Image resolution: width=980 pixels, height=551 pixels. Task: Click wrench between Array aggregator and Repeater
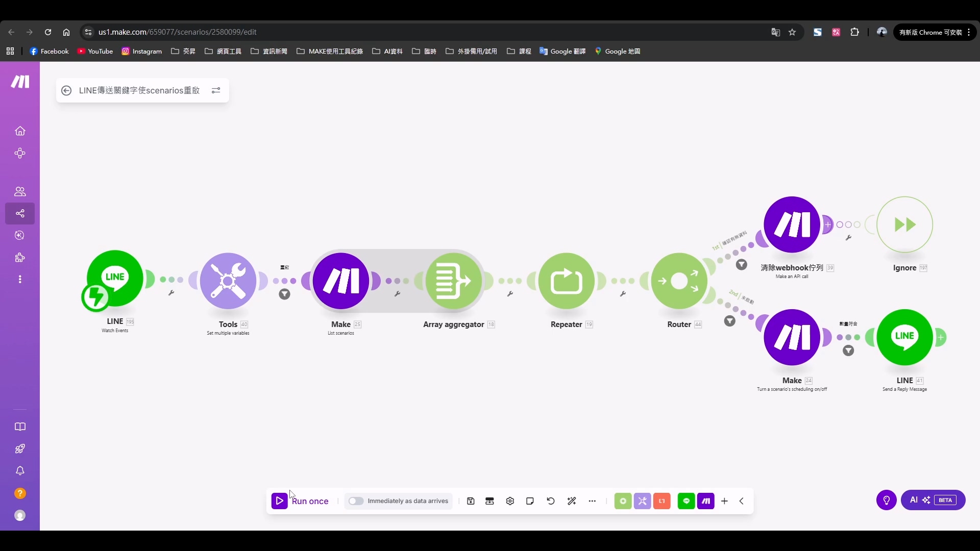tap(510, 294)
